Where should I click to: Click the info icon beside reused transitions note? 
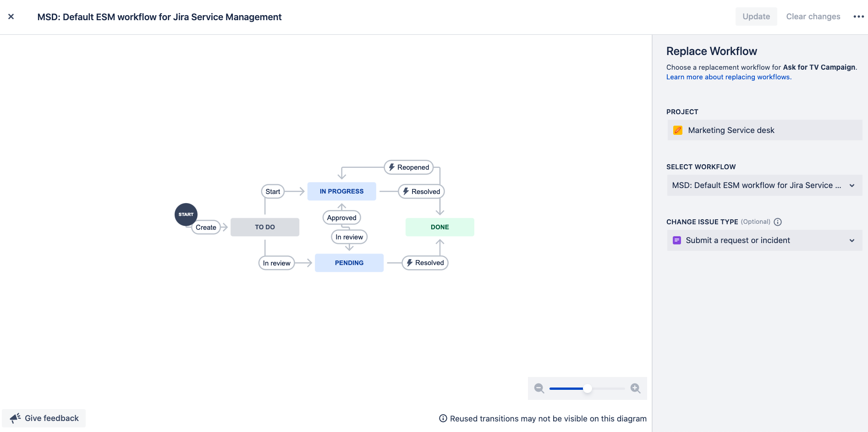pyautogui.click(x=443, y=418)
